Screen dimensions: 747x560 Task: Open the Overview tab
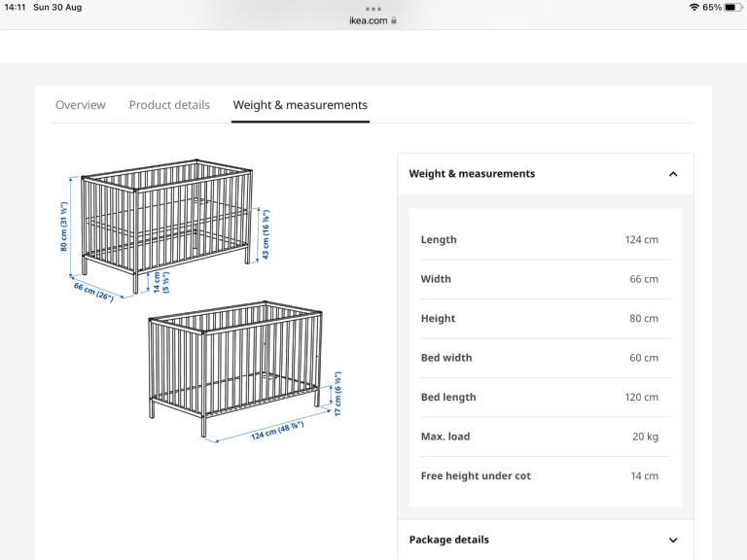81,105
